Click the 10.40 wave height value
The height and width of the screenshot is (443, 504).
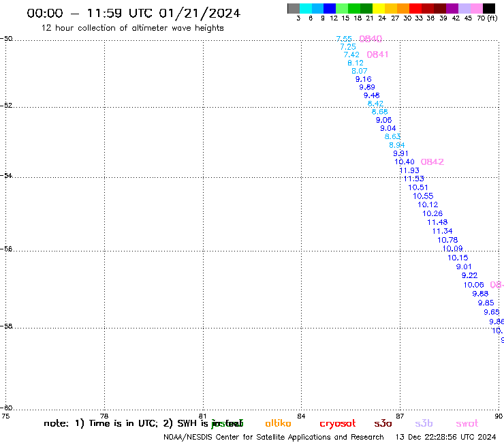coord(405,162)
